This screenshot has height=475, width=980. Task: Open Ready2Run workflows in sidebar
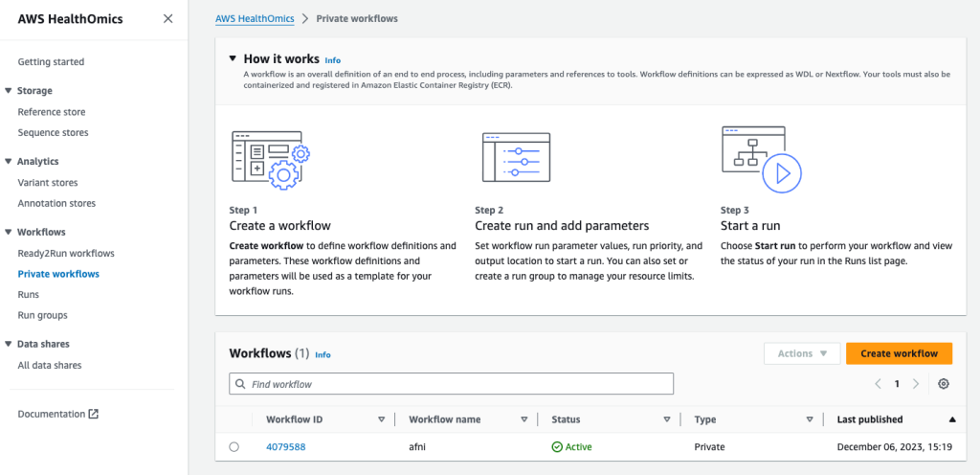click(x=66, y=253)
